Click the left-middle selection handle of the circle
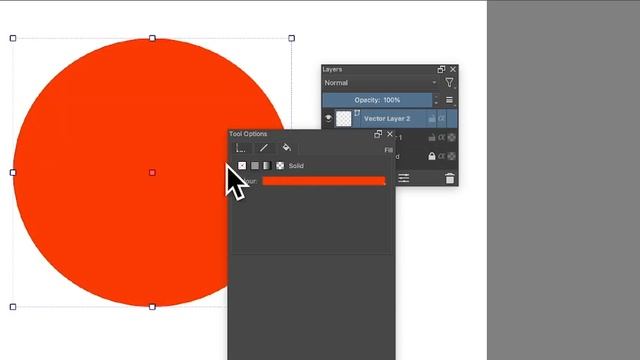The image size is (640, 360). click(13, 173)
